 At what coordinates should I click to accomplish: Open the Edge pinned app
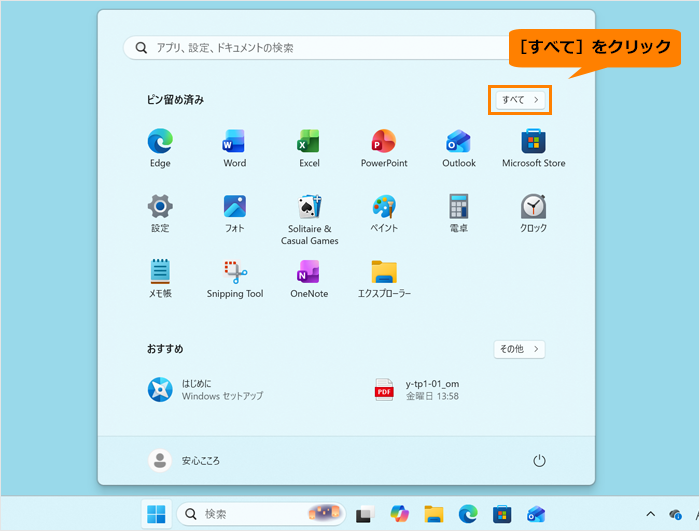click(x=160, y=148)
